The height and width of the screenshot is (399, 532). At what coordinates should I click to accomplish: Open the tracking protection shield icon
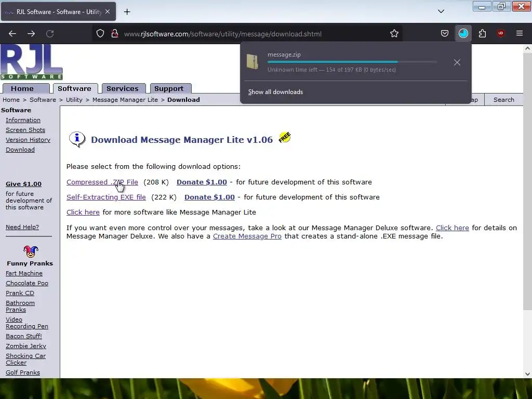[100, 34]
